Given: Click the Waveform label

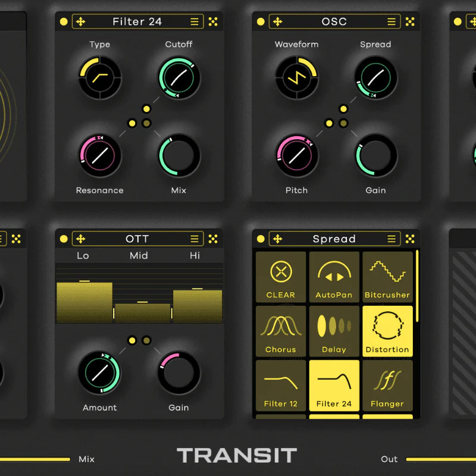Looking at the screenshot, I should (x=297, y=44).
